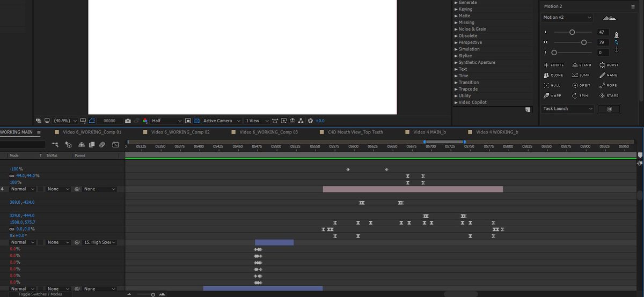This screenshot has width=644, height=297.
Task: Take a snapshot with the camera icon
Action: [x=128, y=121]
